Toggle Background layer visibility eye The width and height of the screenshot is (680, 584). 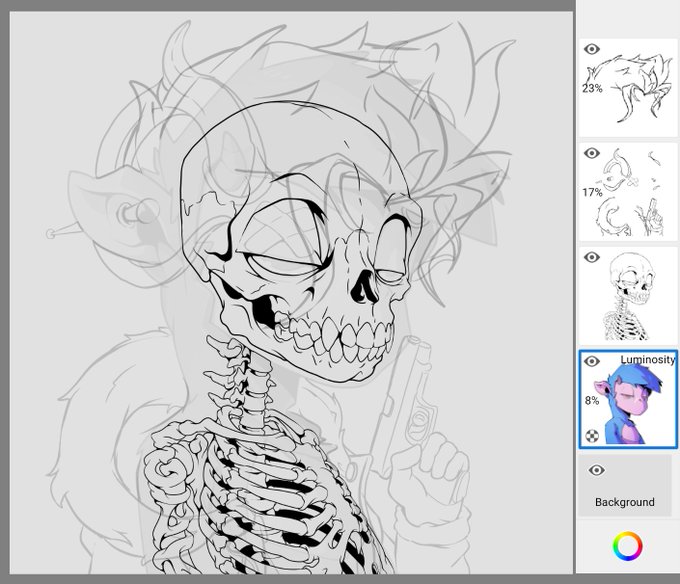point(596,470)
